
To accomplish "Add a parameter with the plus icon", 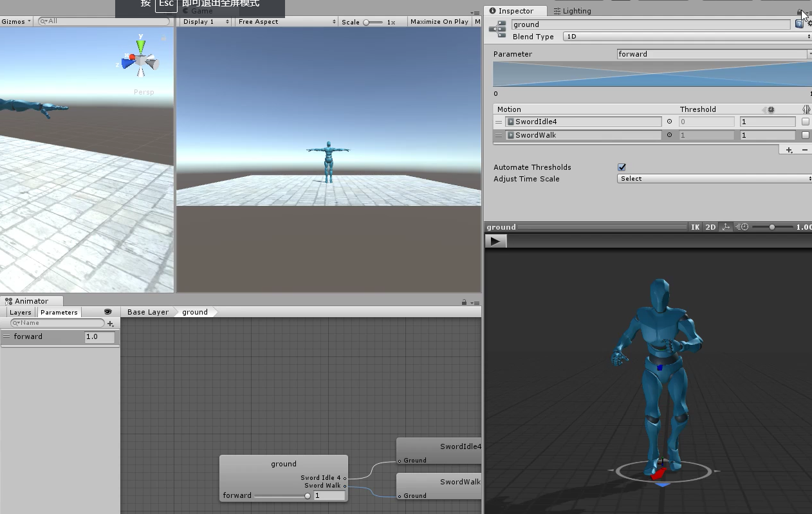I will pos(111,324).
